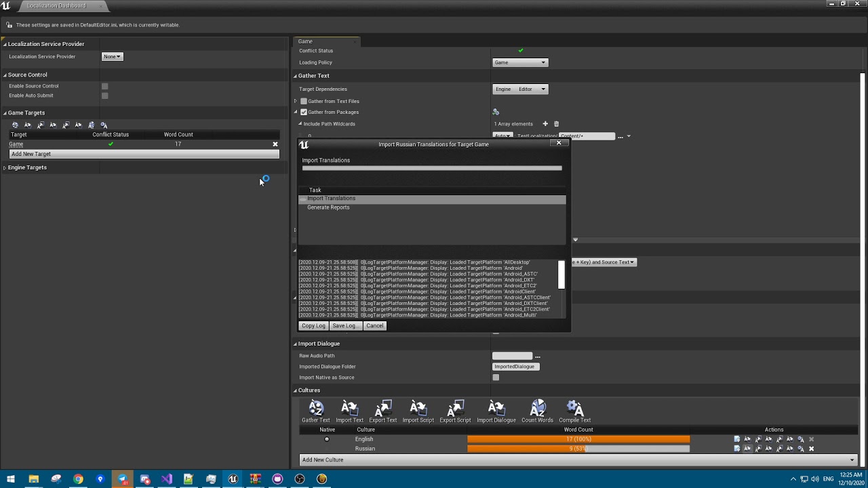Open translation editor for Russian culture
868x488 pixels.
click(x=737, y=449)
